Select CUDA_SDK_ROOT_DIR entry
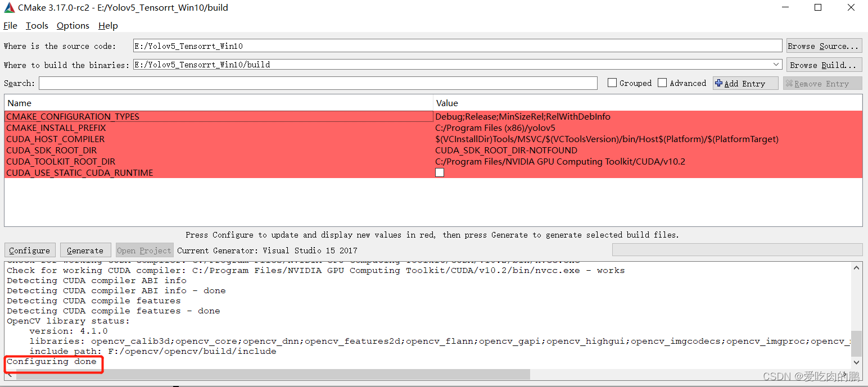 tap(219, 151)
